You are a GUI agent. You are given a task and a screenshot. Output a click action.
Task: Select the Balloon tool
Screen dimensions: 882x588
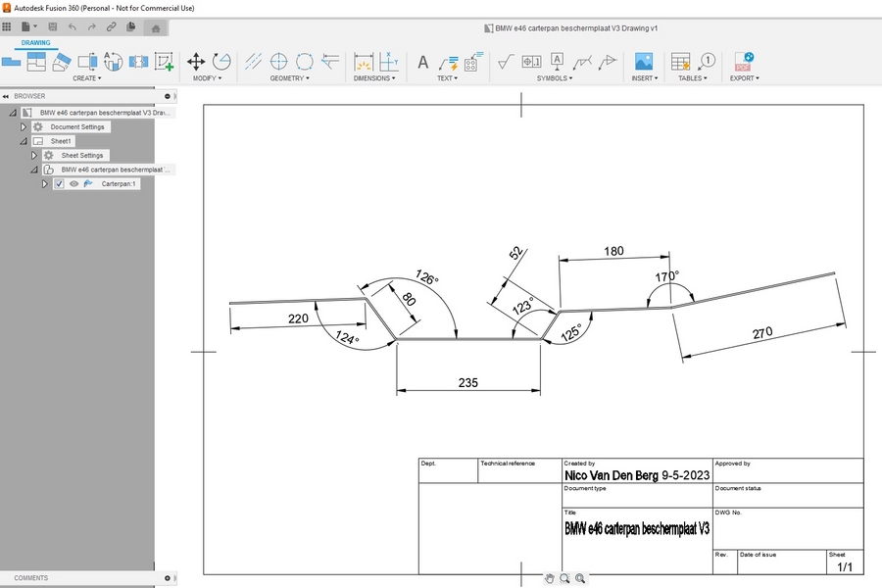[706, 62]
